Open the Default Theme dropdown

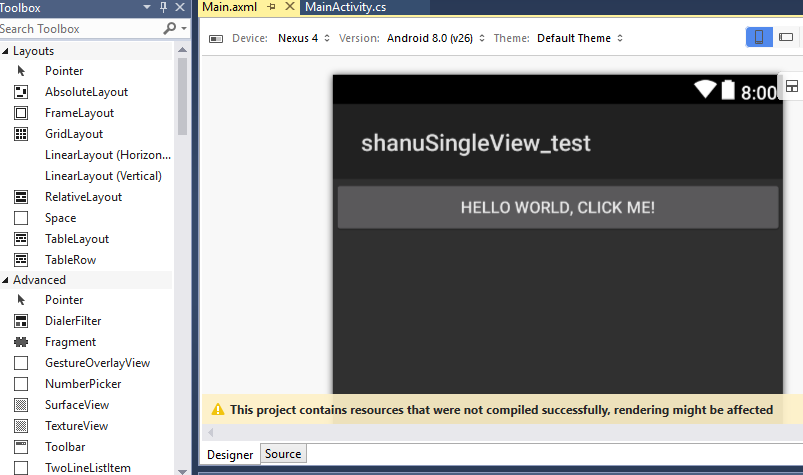pyautogui.click(x=580, y=38)
